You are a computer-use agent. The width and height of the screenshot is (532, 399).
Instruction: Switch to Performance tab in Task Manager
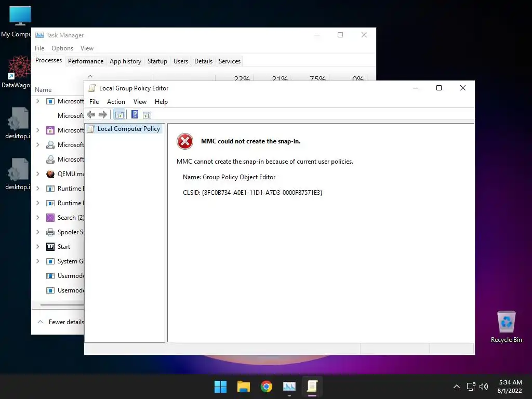point(86,61)
